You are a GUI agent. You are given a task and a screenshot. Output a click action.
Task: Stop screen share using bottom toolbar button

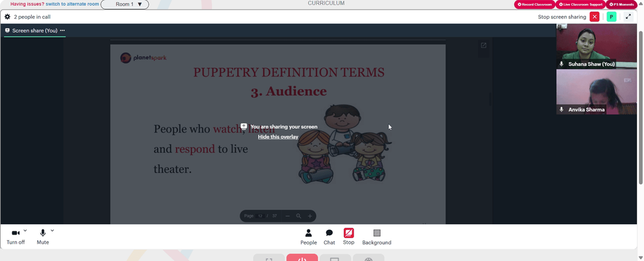pyautogui.click(x=348, y=237)
